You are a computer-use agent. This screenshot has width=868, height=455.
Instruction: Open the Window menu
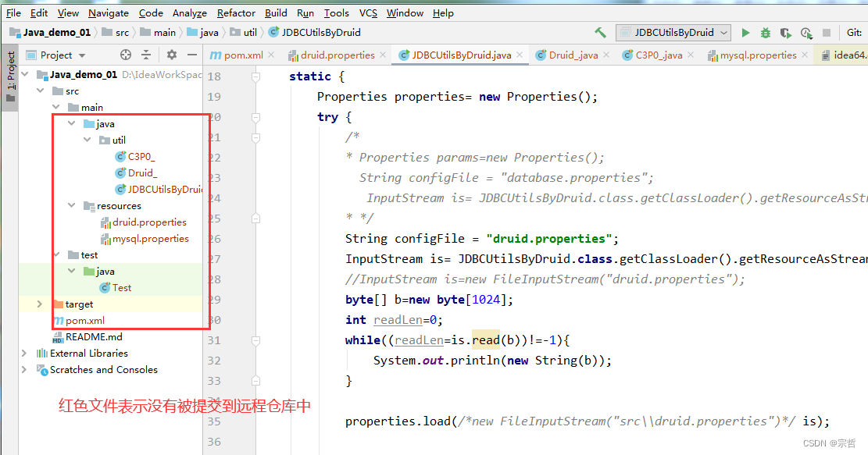point(405,12)
